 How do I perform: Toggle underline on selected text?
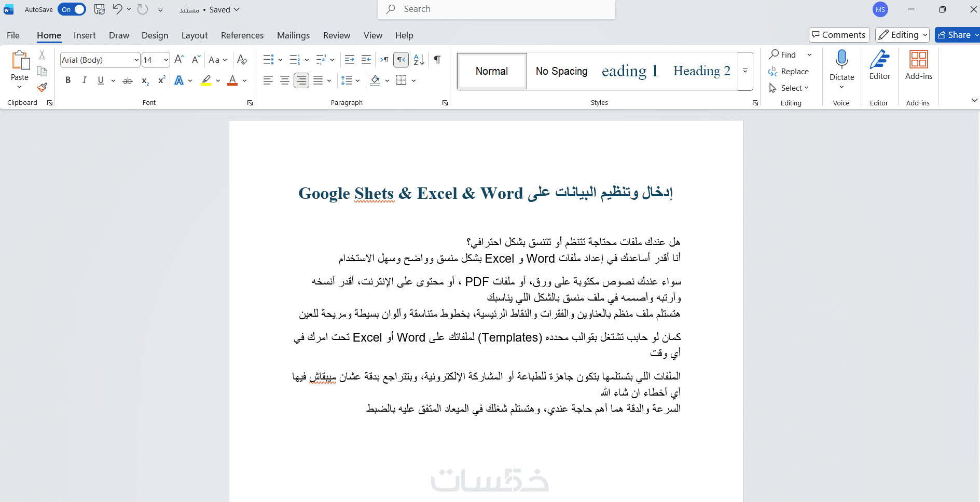click(101, 80)
